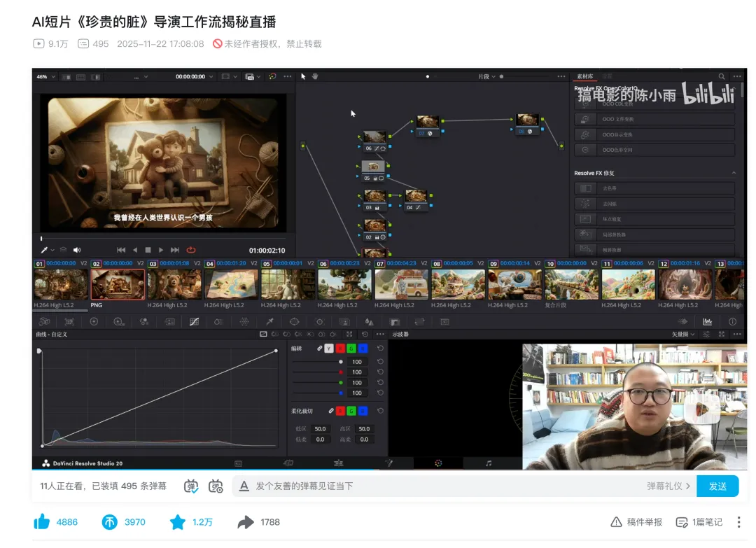This screenshot has height=548, width=756.
Task: Click the 发送 send button
Action: 717,486
